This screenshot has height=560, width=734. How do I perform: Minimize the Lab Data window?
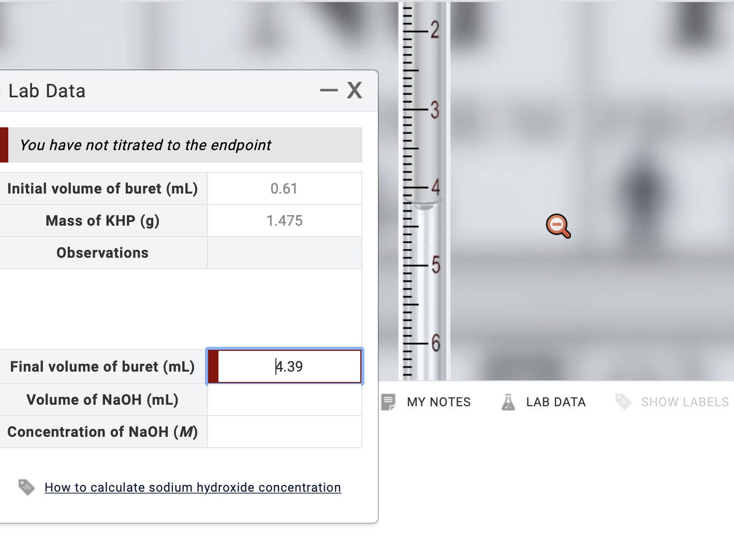[329, 90]
